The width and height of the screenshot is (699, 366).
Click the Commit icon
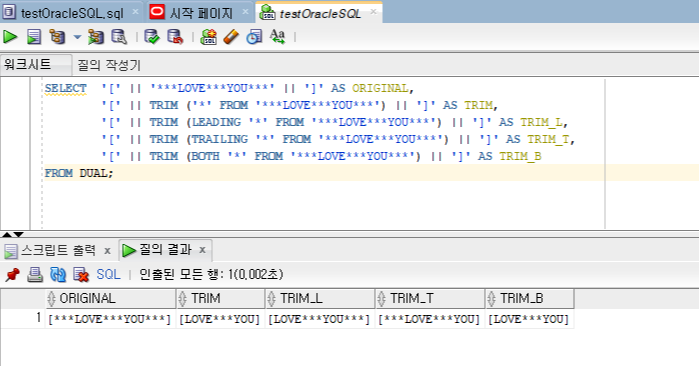152,37
